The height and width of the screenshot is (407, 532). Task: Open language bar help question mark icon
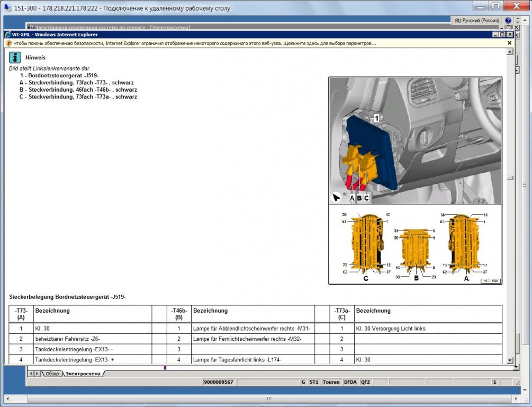[508, 21]
